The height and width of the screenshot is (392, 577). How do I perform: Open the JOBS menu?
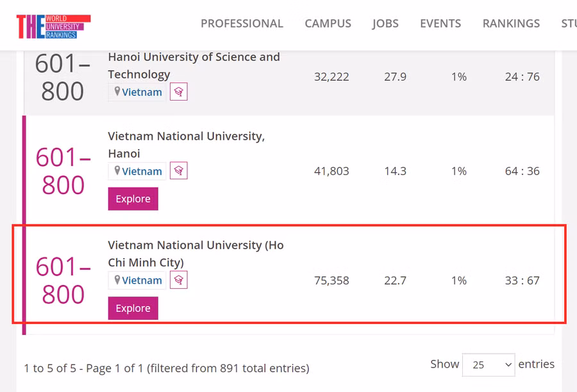point(385,24)
